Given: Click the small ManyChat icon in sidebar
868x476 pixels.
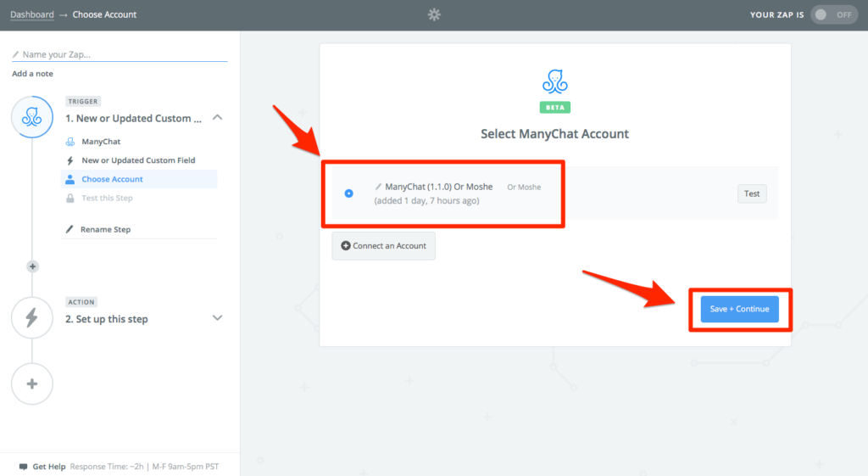Looking at the screenshot, I should pyautogui.click(x=70, y=142).
